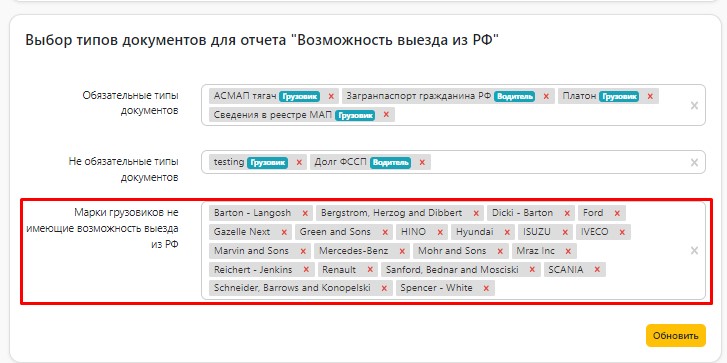Remove the Spencer - White brand
Screen dimensions: 727x363
(486, 288)
